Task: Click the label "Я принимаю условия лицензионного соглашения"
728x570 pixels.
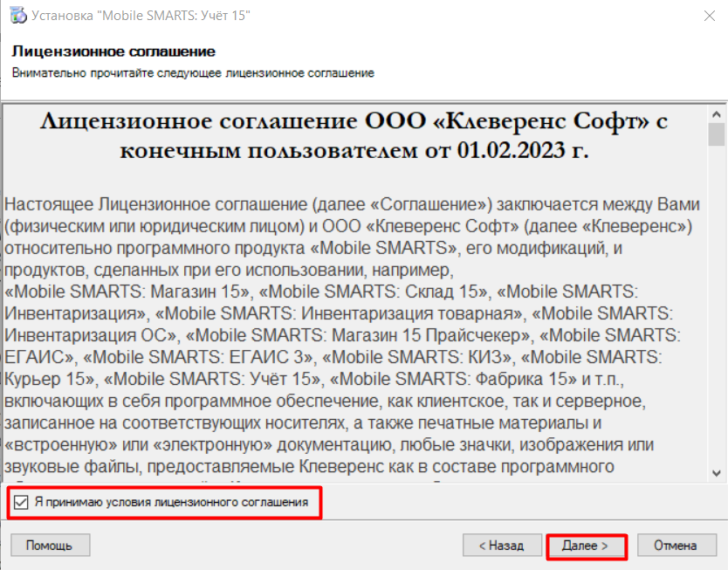Action: pos(171,503)
